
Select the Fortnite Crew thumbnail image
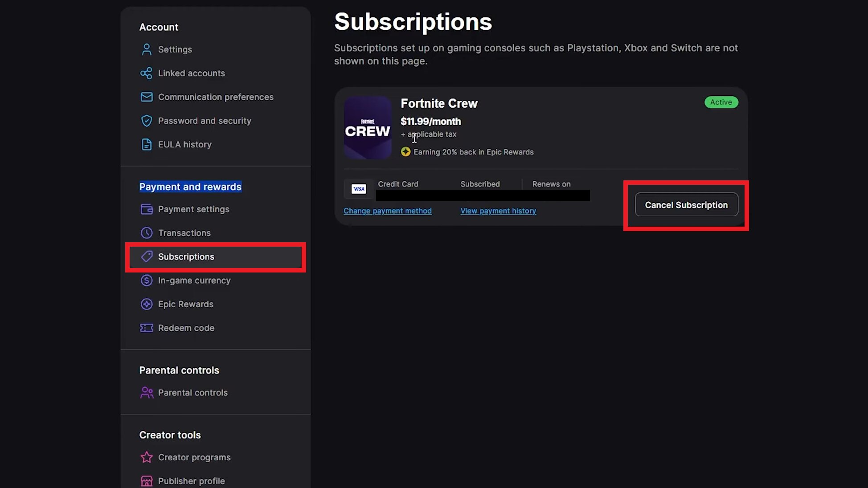367,128
